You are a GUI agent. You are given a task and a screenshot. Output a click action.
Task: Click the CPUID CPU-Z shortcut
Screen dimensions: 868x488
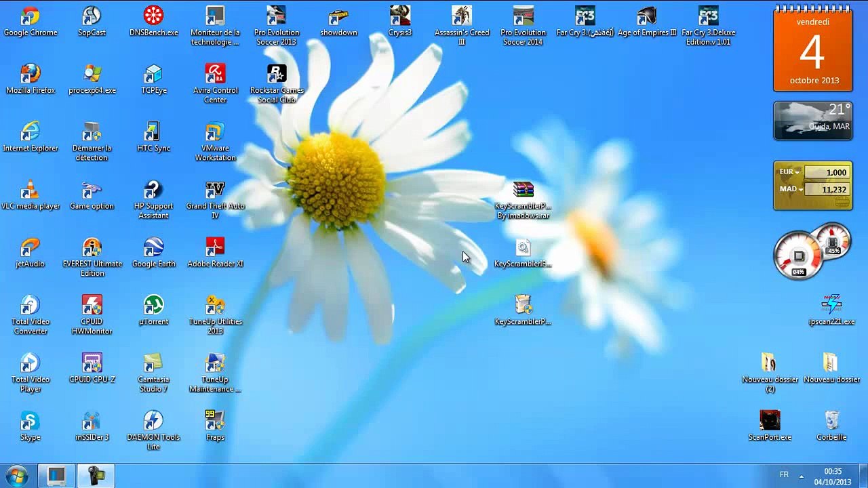[92, 367]
